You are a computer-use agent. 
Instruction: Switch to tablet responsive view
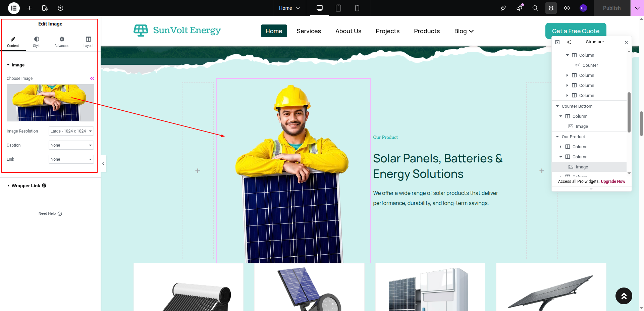(x=338, y=8)
